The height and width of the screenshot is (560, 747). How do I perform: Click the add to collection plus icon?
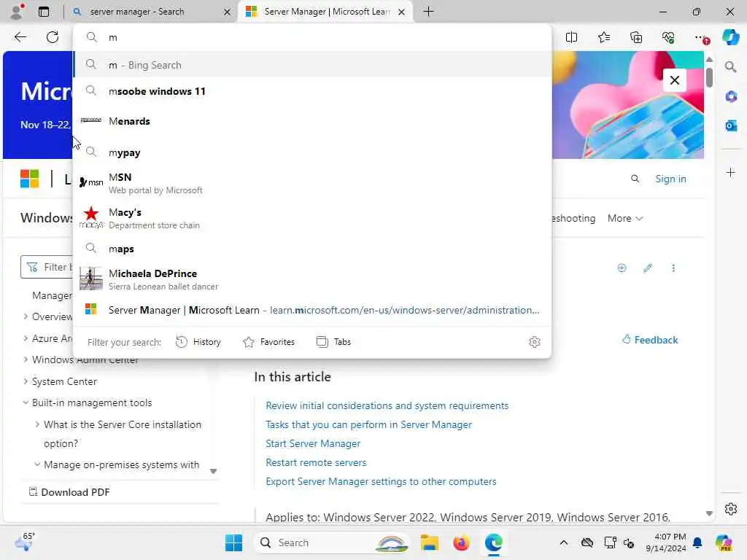coord(622,268)
